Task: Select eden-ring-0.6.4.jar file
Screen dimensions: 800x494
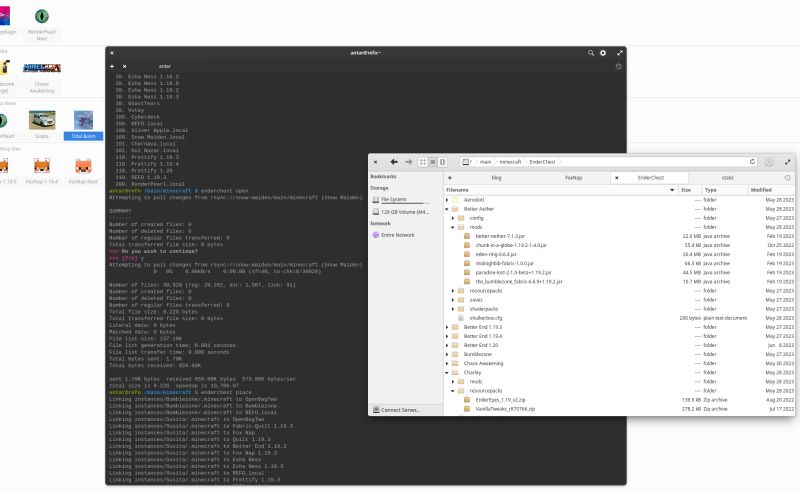Action: point(495,254)
